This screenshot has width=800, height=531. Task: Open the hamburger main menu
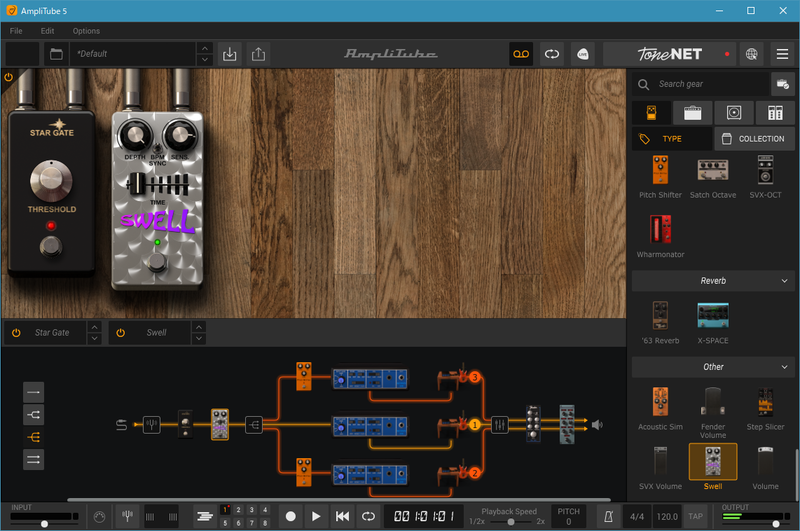pyautogui.click(x=782, y=54)
